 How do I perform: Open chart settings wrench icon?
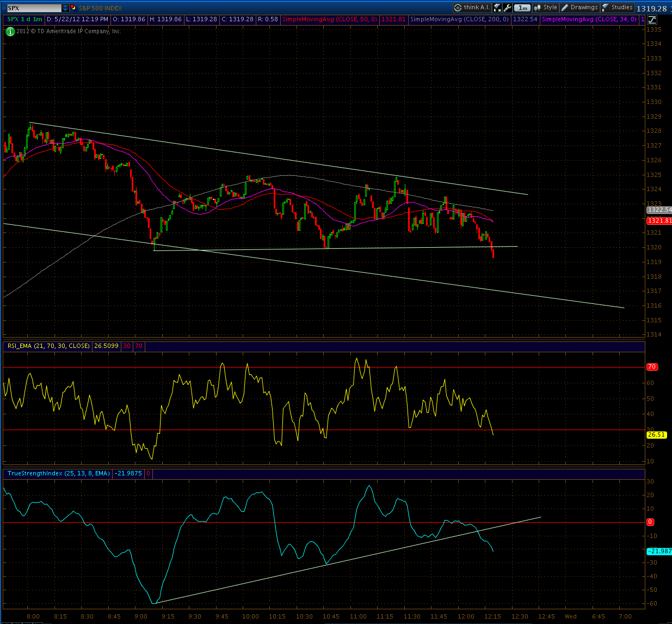click(x=507, y=8)
